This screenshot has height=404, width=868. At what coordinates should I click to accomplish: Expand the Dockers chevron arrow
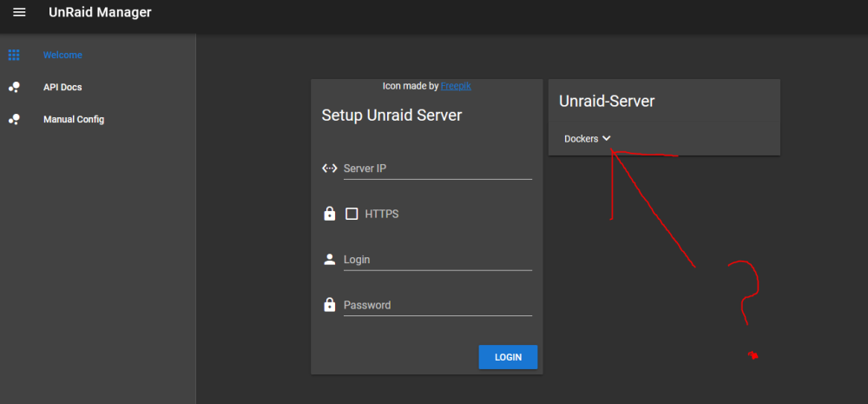click(x=606, y=138)
